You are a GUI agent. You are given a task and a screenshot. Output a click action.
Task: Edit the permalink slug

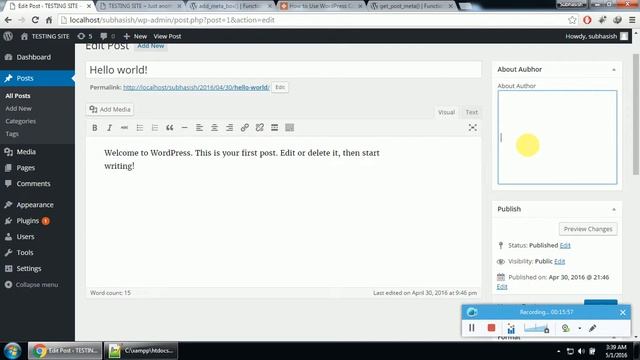click(280, 87)
